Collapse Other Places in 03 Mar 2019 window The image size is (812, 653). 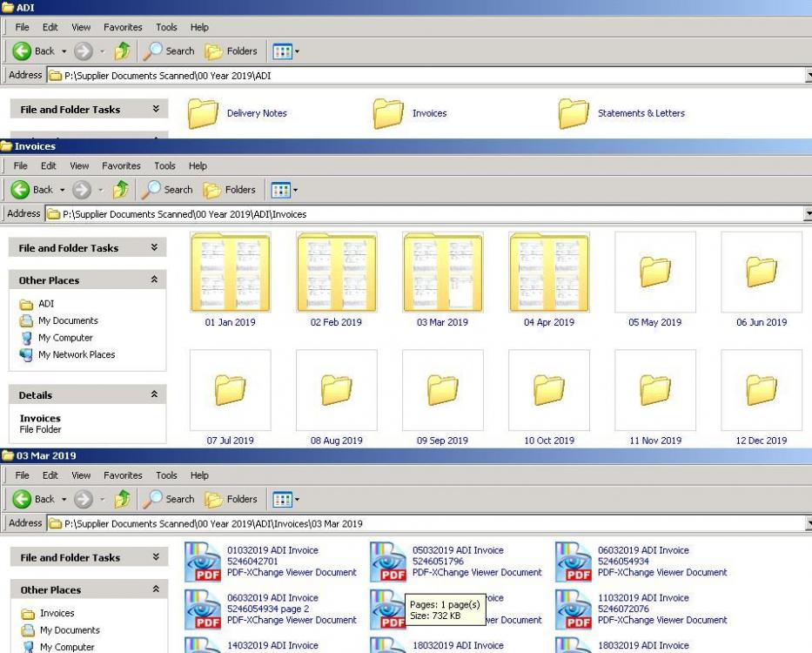coord(156,589)
